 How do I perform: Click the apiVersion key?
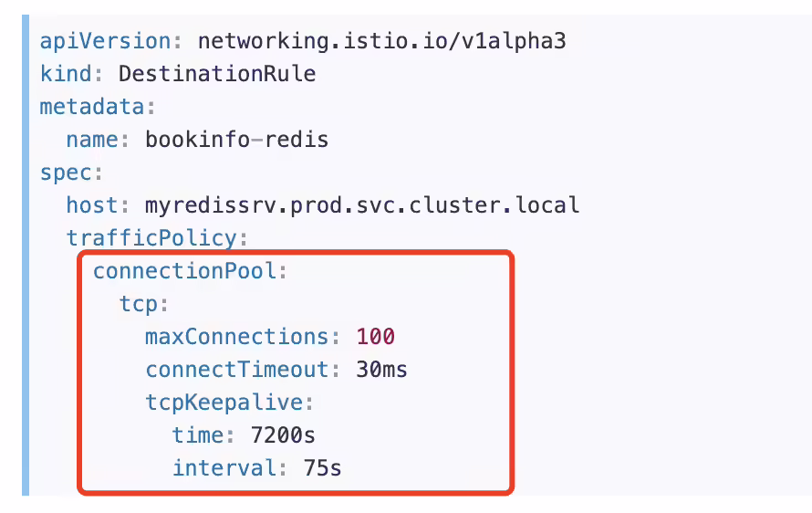(106, 41)
